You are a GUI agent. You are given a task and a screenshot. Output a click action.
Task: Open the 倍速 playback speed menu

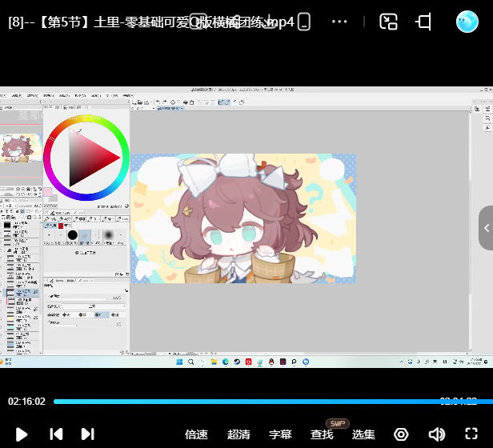196,434
